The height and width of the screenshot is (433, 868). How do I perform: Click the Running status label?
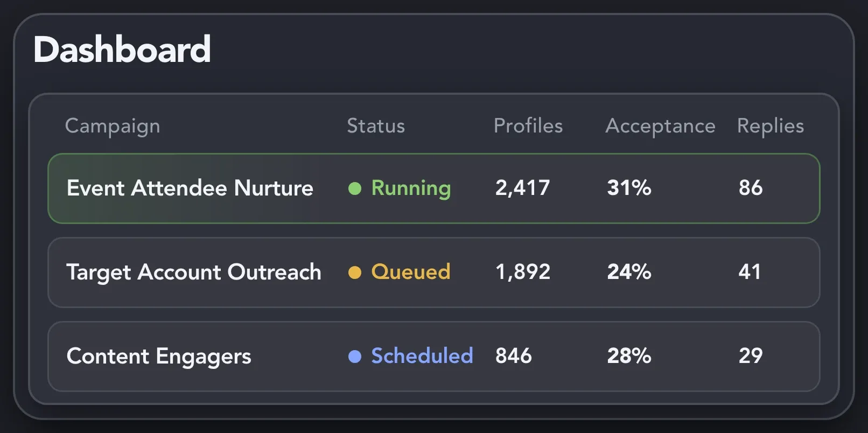tap(411, 188)
